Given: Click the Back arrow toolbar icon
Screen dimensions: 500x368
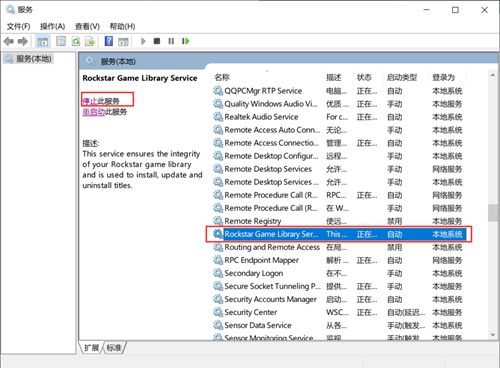Looking at the screenshot, I should click(x=9, y=41).
